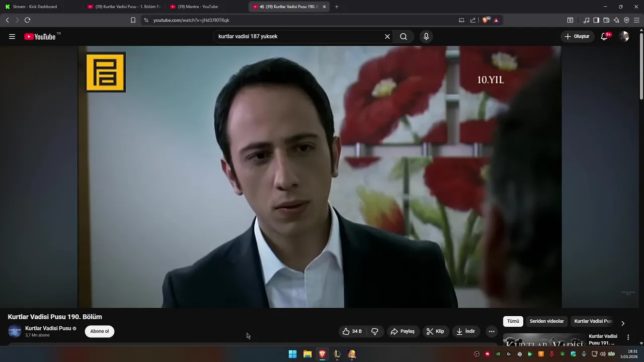Open Windows Start menu
The image size is (644, 362).
[x=292, y=354]
